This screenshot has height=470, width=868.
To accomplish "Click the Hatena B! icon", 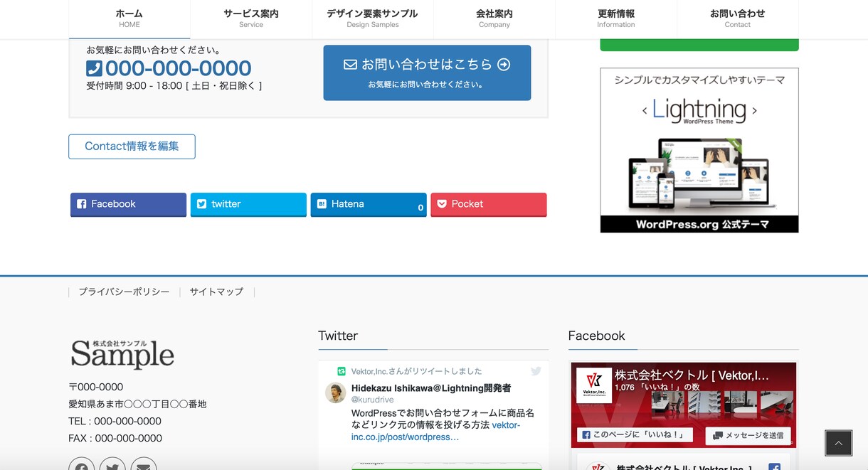I will pos(322,204).
